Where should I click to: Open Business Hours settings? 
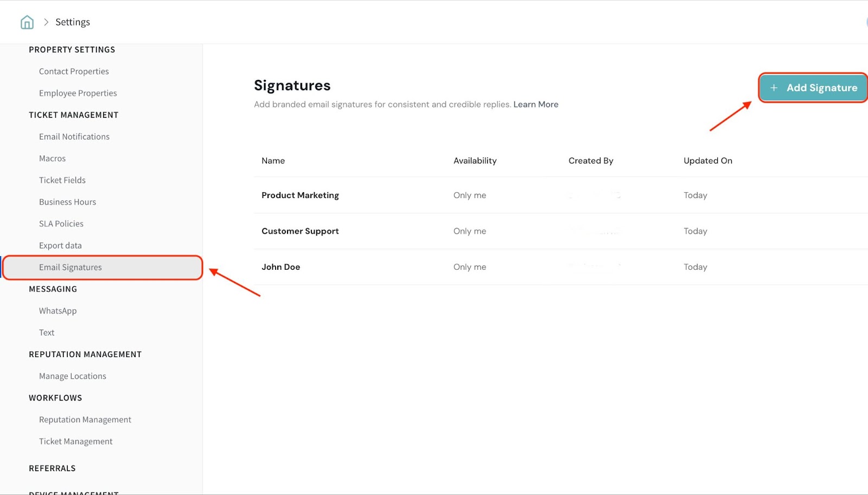[x=67, y=202]
